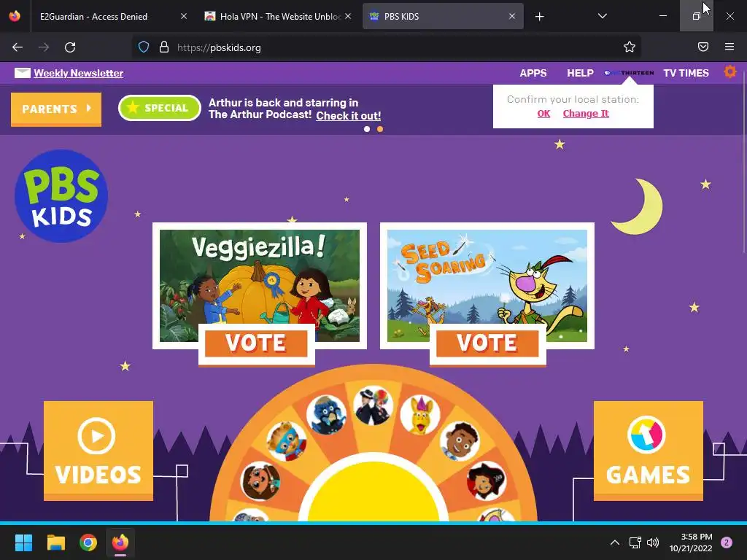Pick Daniel Tiger character icon
Screen dimensions: 747x560
pos(286,441)
